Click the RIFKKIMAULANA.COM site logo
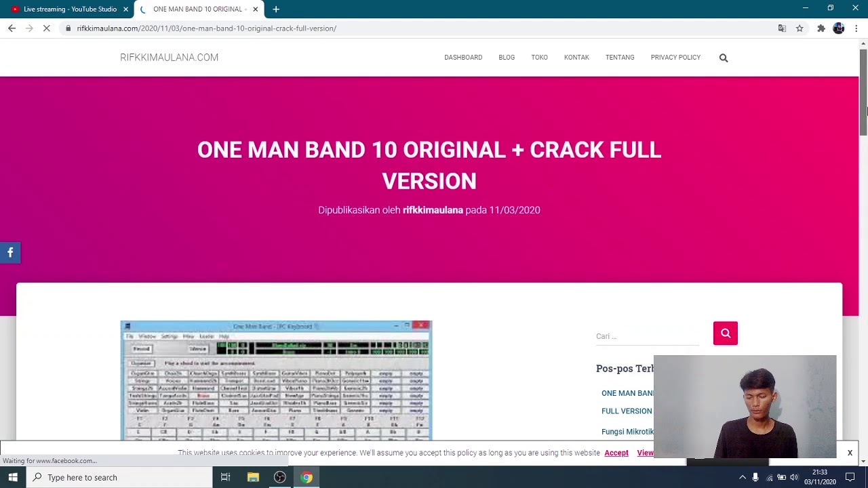Viewport: 868px width, 488px height. click(x=169, y=58)
